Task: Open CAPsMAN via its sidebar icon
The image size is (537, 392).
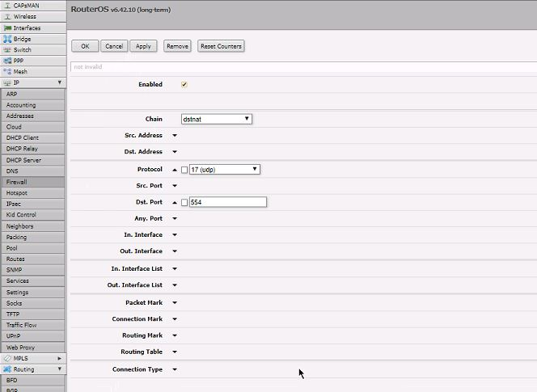Action: [7, 6]
